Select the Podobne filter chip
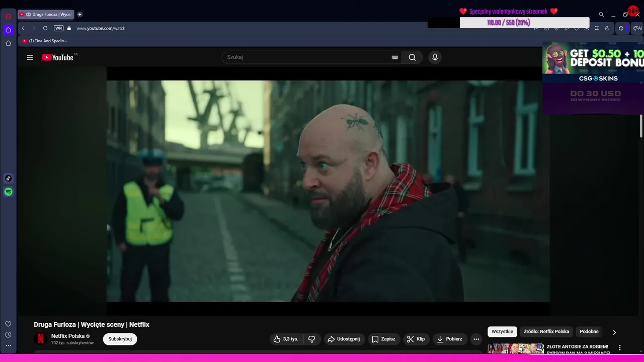The height and width of the screenshot is (362, 644). click(589, 332)
